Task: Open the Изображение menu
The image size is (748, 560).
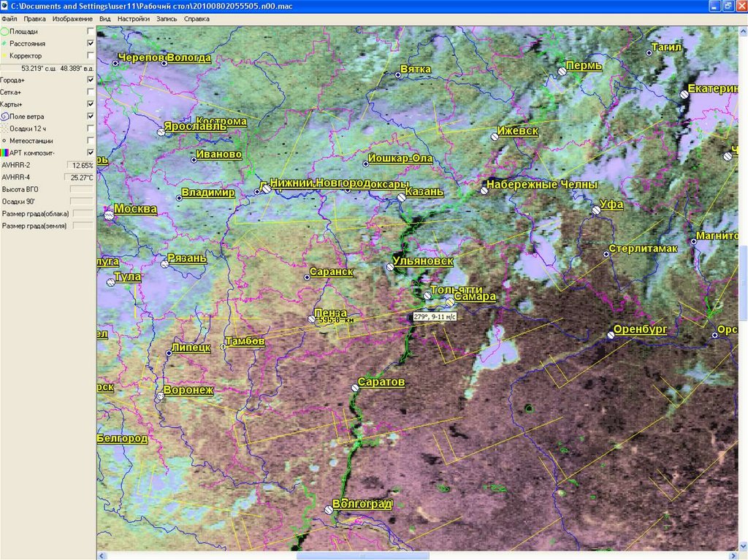Action: point(72,18)
